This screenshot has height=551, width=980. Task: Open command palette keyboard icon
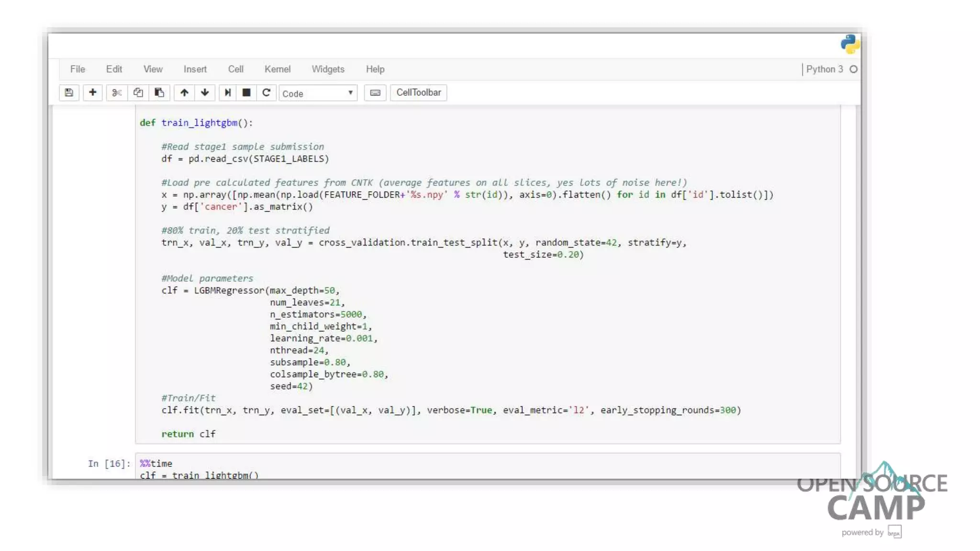[x=375, y=93]
